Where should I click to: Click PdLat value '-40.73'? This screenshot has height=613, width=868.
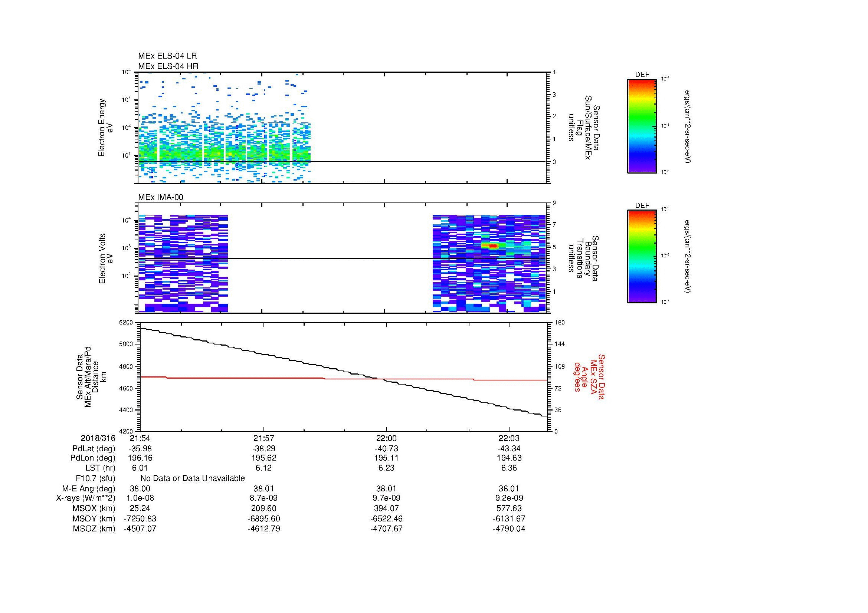click(386, 449)
